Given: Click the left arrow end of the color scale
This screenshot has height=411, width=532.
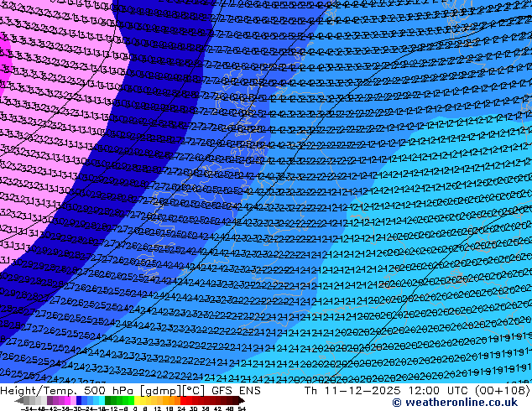Looking at the screenshot, I should pos(18,400).
